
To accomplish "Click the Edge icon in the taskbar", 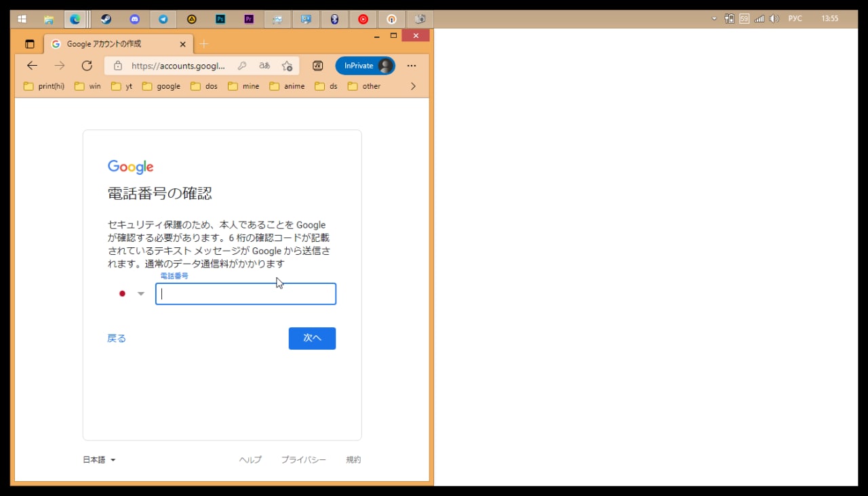I will 75,19.
